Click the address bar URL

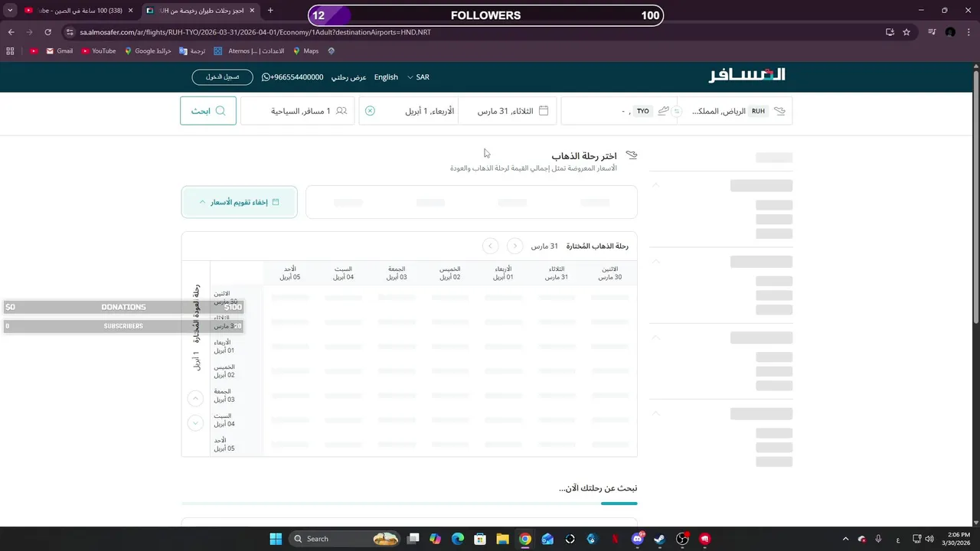pos(255,32)
